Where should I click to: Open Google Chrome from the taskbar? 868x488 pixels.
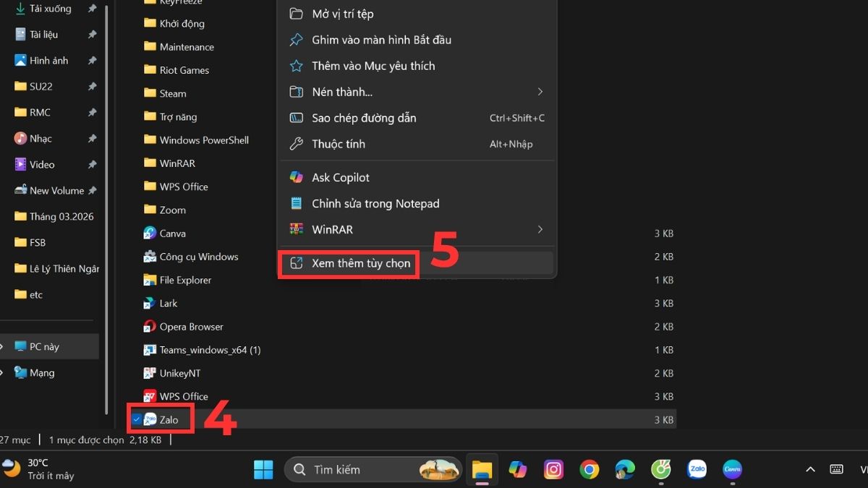[x=589, y=469]
